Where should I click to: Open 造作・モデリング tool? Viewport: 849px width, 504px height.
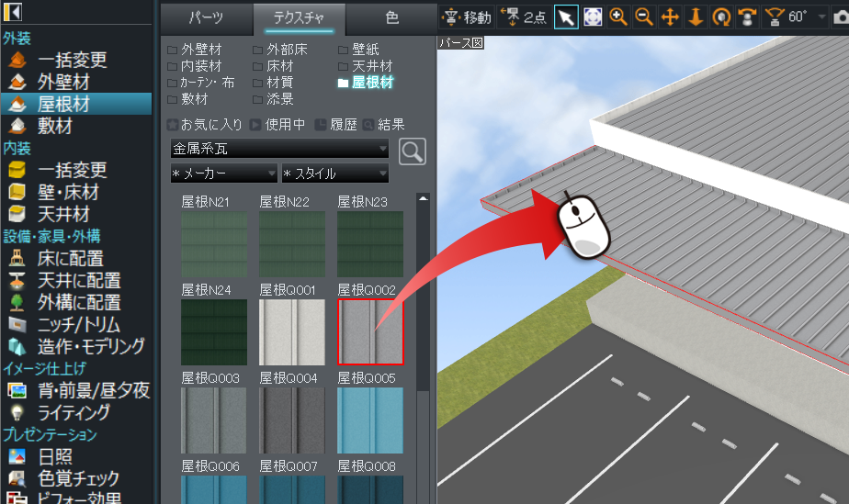click(75, 347)
